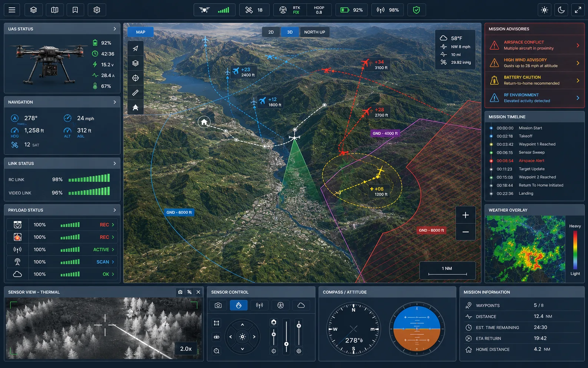
Task: Expand the LINK STATUS panel
Action: [x=115, y=163]
